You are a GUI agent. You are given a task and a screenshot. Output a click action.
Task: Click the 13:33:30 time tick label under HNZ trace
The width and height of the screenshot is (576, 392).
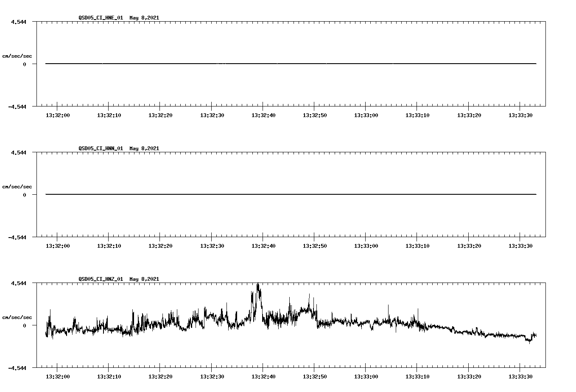tap(521, 376)
